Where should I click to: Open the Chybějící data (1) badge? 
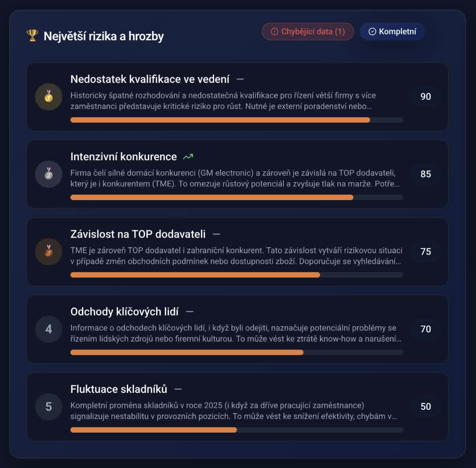pos(308,32)
